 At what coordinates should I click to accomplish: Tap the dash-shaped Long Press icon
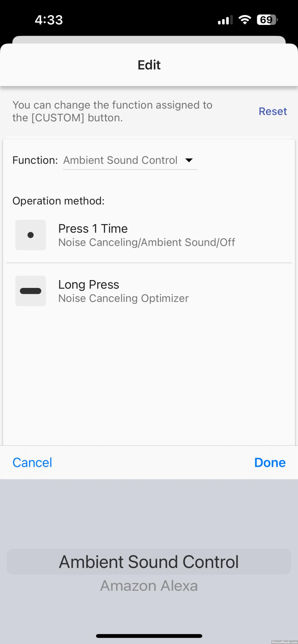click(30, 291)
